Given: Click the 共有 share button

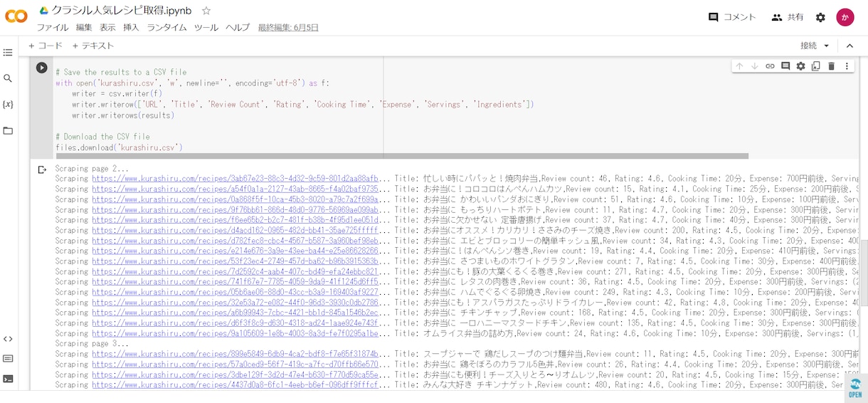Looking at the screenshot, I should pyautogui.click(x=788, y=17).
